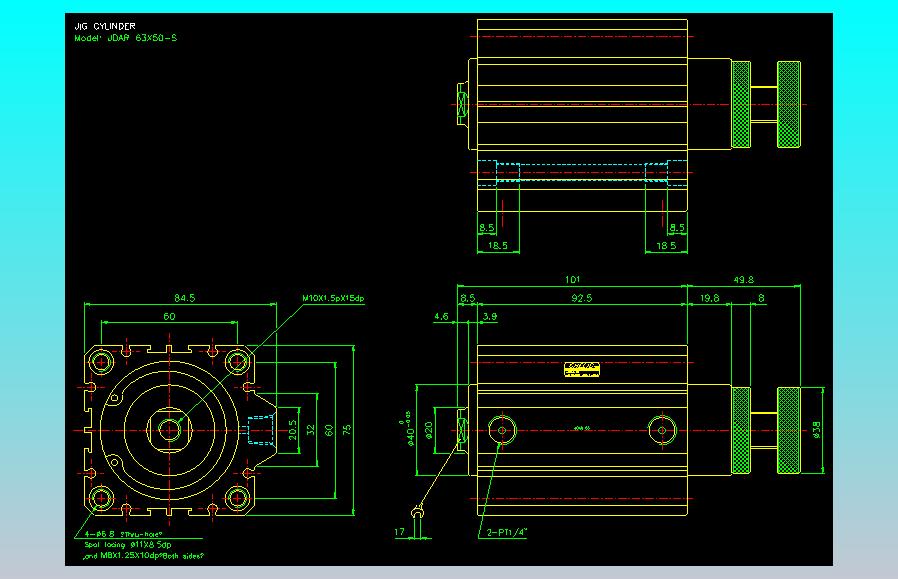Select the ø40 toleranced diameter dimension
This screenshot has height=579, width=898.
pyautogui.click(x=409, y=428)
